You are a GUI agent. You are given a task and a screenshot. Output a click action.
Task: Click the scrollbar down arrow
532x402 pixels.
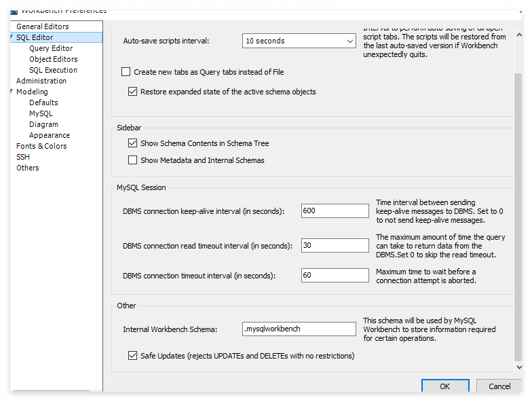coord(518,367)
